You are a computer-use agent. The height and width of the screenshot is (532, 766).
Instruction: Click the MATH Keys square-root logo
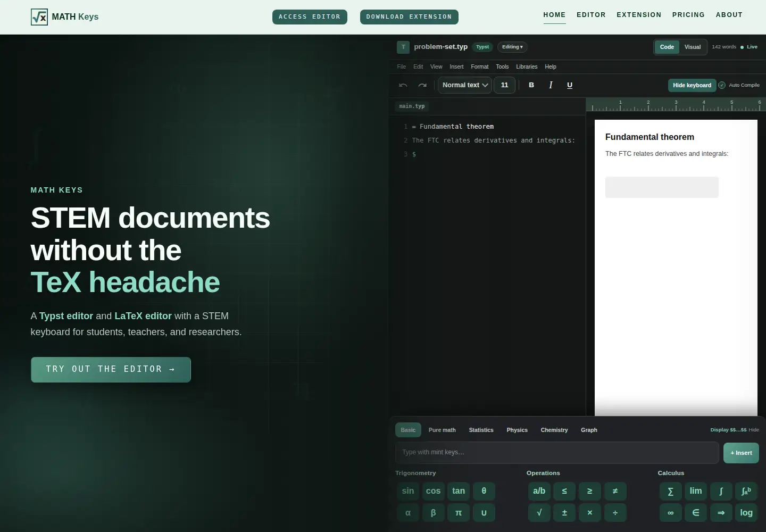coord(39,17)
